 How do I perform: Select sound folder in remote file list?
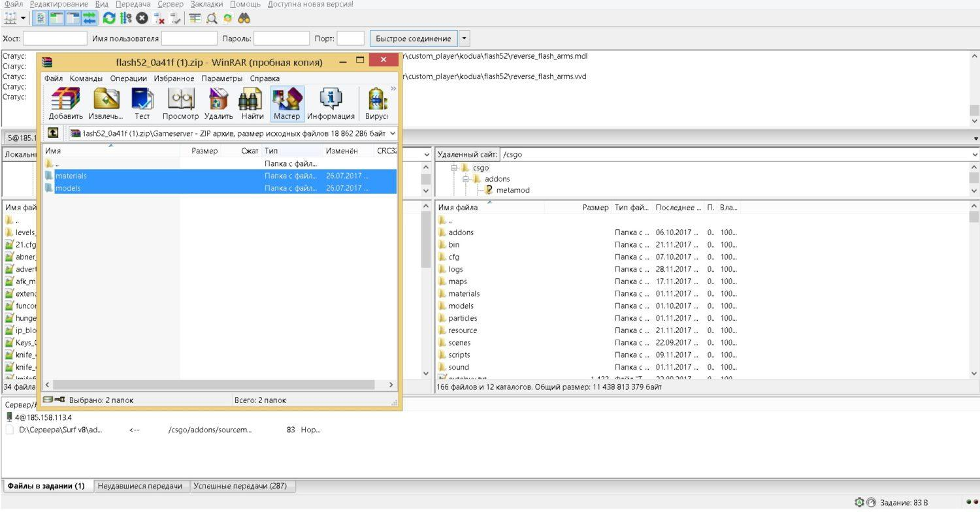click(x=459, y=367)
